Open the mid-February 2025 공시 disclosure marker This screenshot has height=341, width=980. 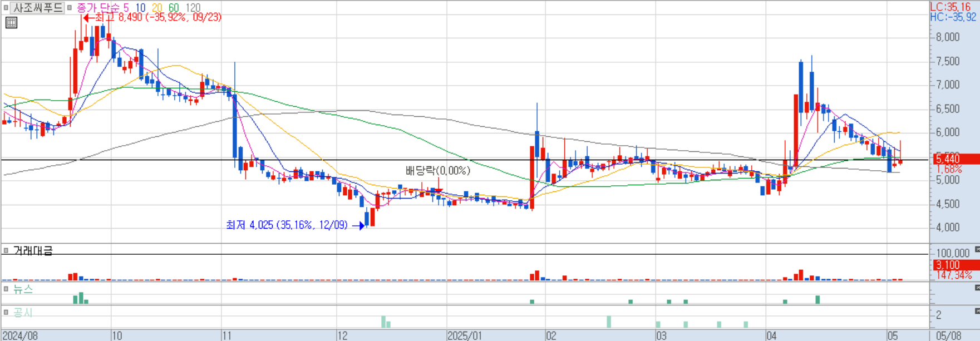point(608,322)
